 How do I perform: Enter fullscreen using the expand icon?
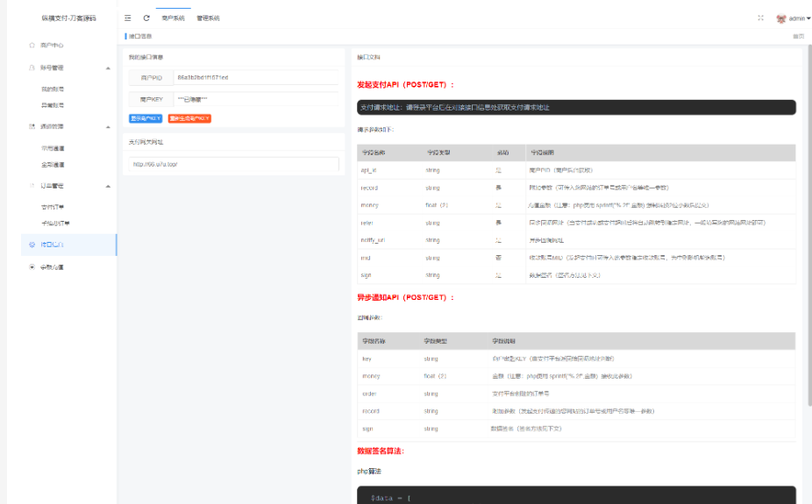tap(760, 18)
